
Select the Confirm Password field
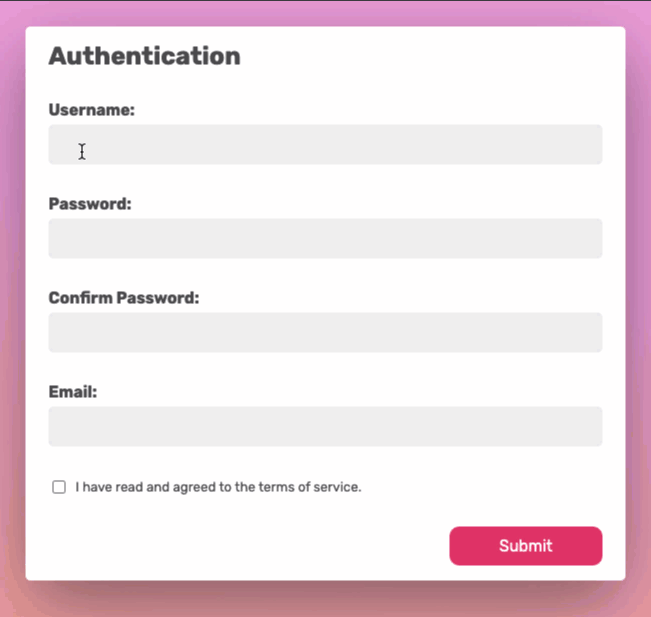pyautogui.click(x=325, y=333)
